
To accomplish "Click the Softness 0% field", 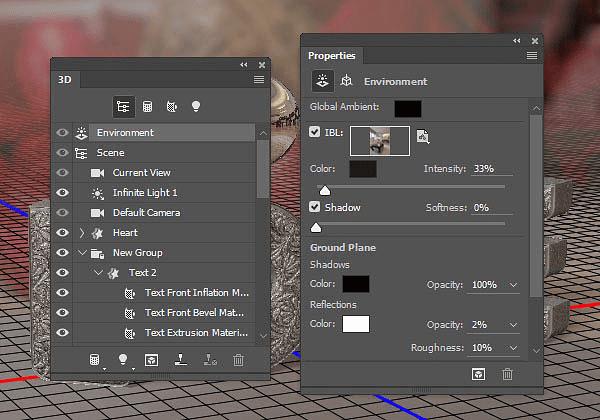I will [492, 208].
